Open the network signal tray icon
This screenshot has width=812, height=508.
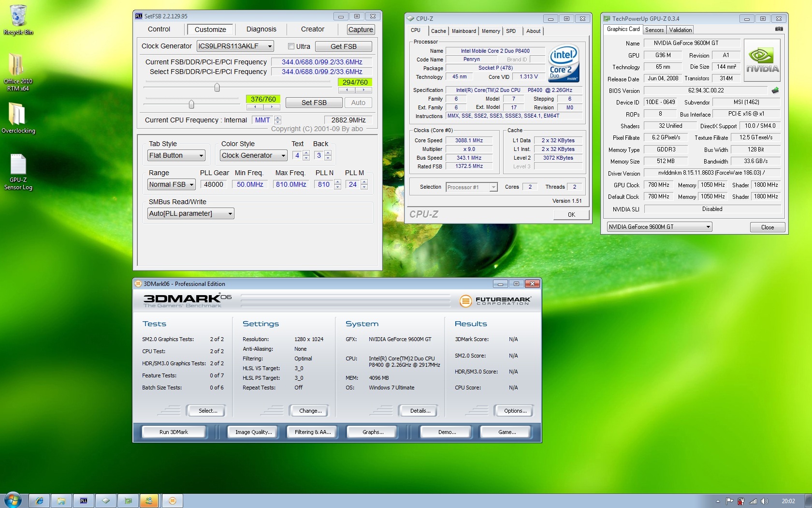click(753, 501)
